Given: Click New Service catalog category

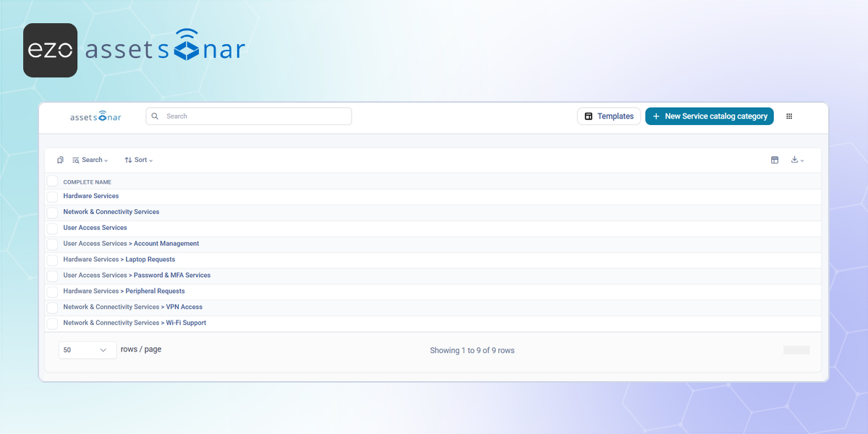Looking at the screenshot, I should point(710,116).
